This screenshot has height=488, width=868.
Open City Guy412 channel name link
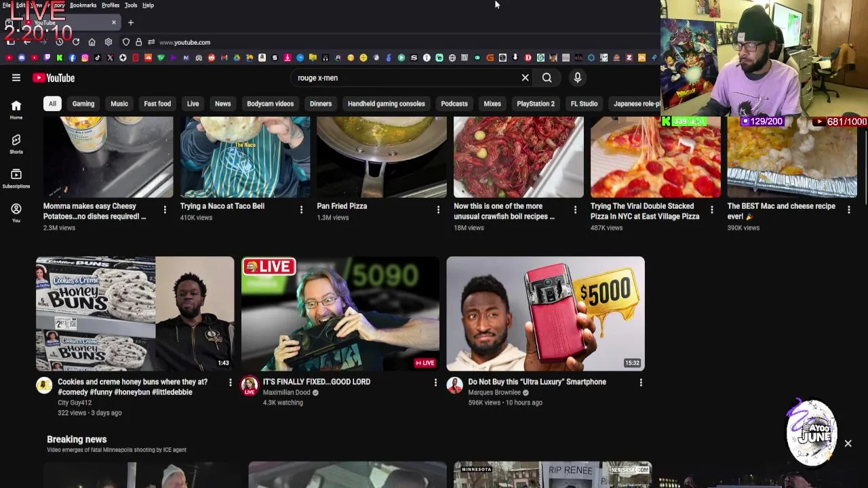coord(75,403)
